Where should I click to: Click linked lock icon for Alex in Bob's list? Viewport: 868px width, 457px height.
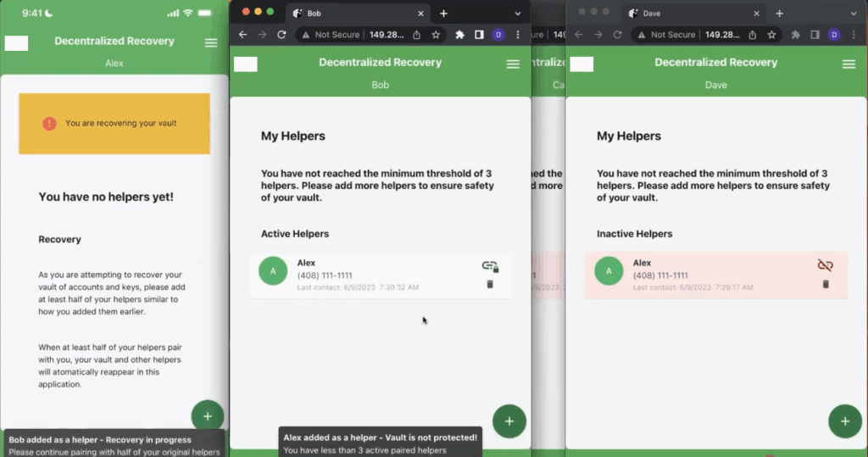(490, 266)
